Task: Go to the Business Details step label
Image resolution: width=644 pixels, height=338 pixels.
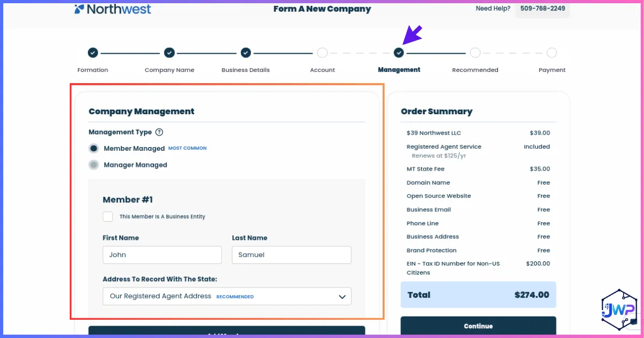Action: pos(246,70)
